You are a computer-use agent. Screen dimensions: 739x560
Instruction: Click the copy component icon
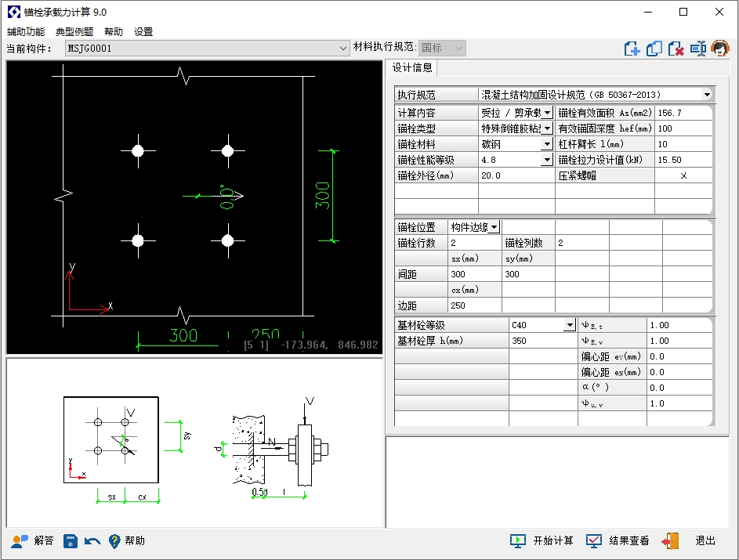[654, 49]
